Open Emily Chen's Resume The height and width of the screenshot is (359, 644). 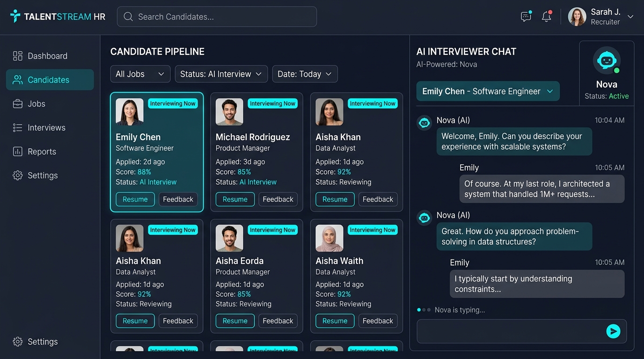click(x=135, y=199)
